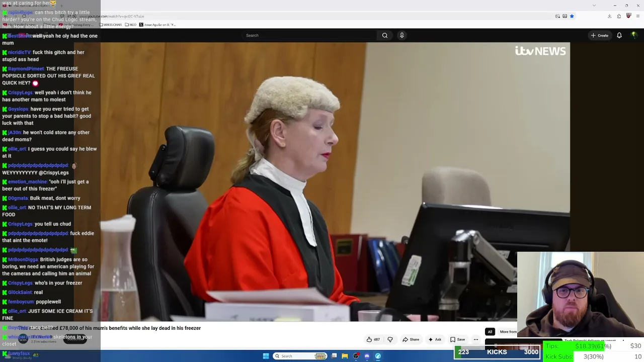This screenshot has width=644, height=362.
Task: Click the Windows taskbar search box
Action: pos(300,356)
